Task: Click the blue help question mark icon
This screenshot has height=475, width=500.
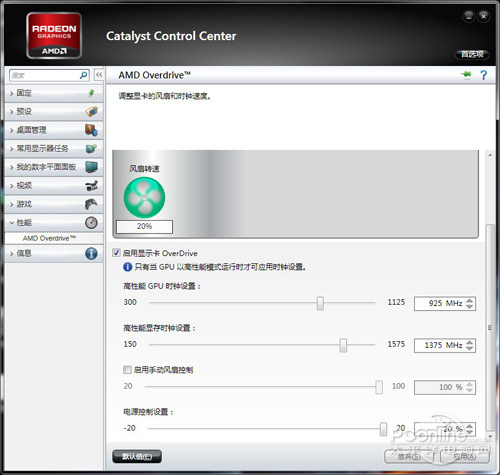Action: (x=483, y=75)
